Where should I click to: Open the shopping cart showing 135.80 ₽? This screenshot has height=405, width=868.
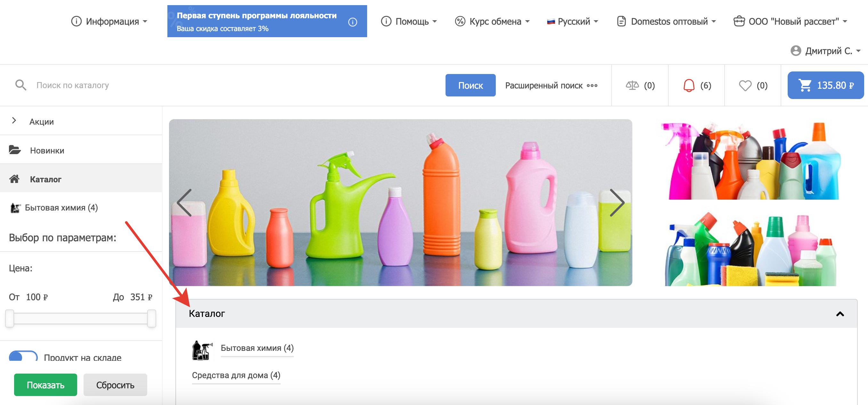click(x=825, y=85)
